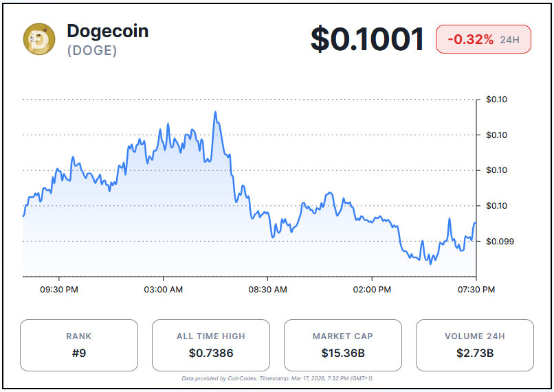Click the 03:00 AM time axis label
This screenshot has height=392, width=554.
click(x=164, y=290)
